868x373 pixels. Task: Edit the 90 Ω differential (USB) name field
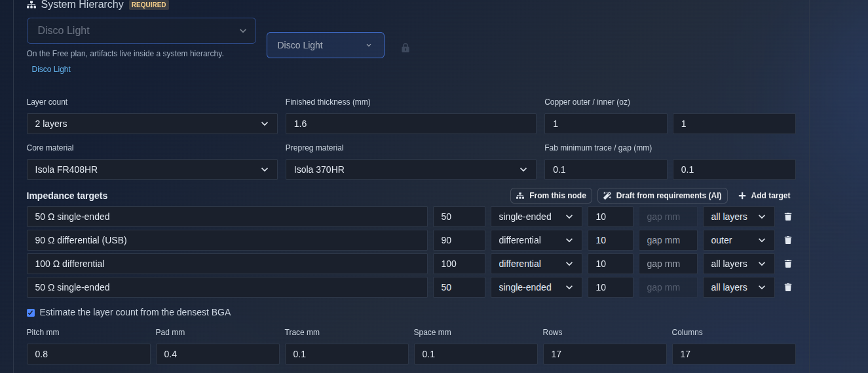point(227,240)
